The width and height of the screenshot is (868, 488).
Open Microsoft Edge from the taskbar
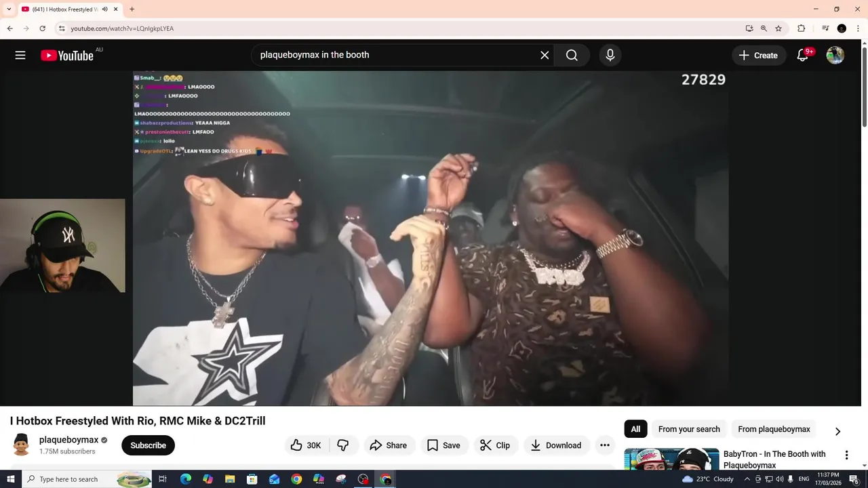coord(186,479)
